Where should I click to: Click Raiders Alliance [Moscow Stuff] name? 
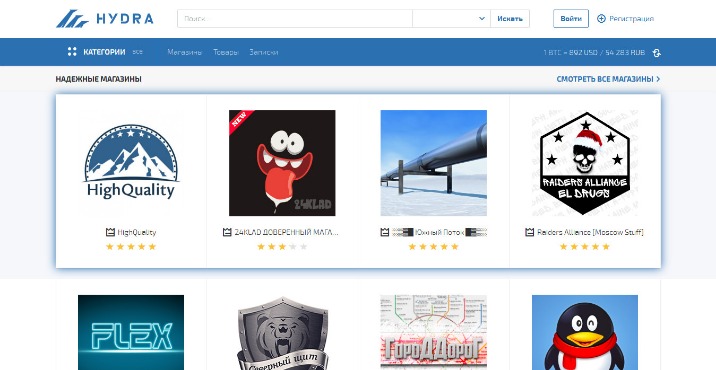(x=590, y=232)
